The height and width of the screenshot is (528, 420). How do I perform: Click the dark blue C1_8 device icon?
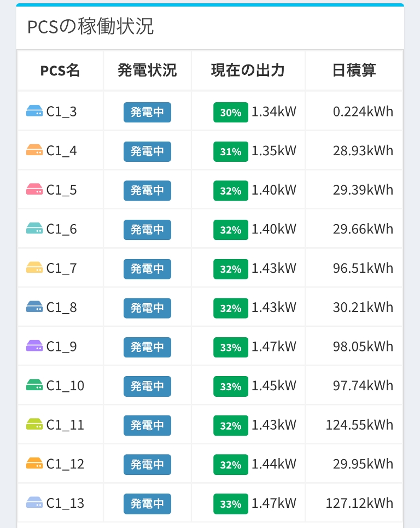[x=34, y=307]
